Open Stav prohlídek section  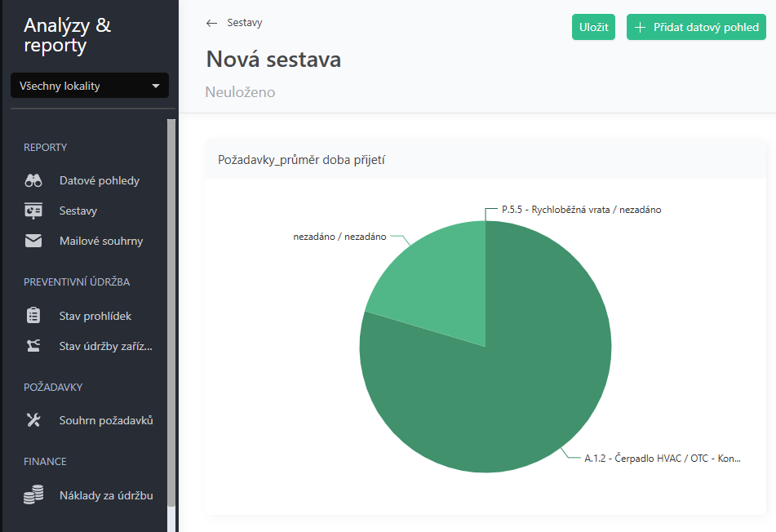[x=95, y=316]
